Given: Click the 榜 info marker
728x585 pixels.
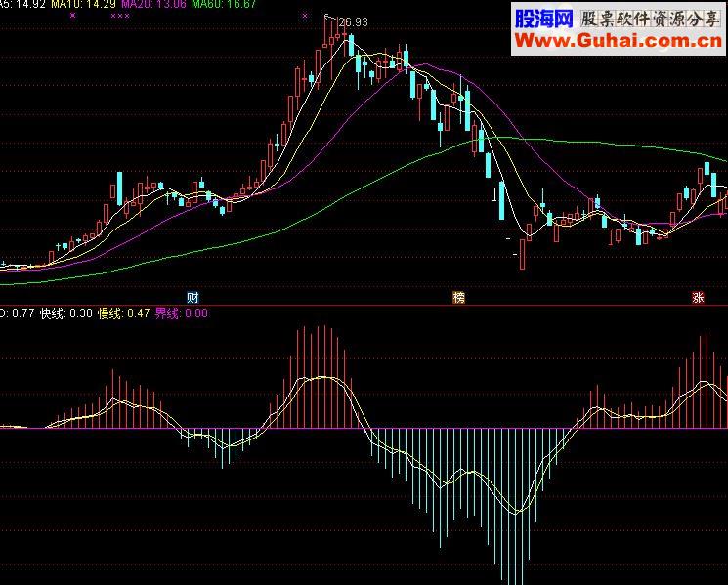Looking at the screenshot, I should pos(458,297).
